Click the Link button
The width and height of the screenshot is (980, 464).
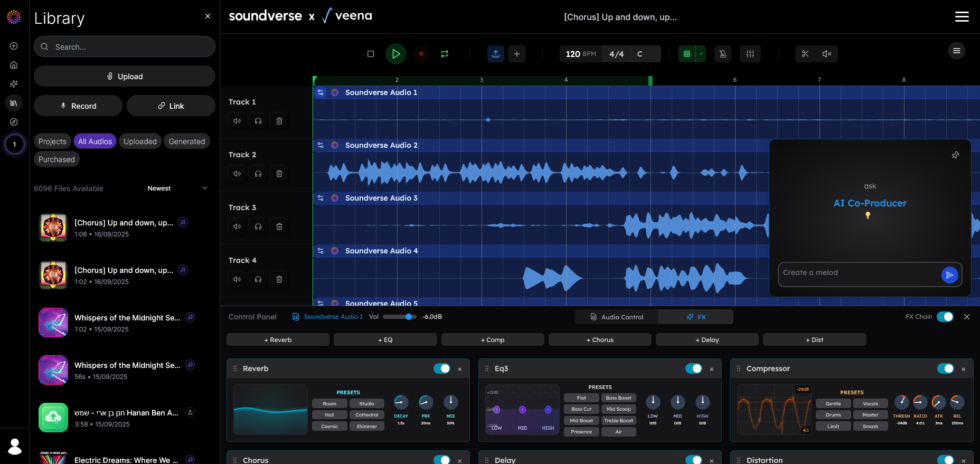[171, 106]
